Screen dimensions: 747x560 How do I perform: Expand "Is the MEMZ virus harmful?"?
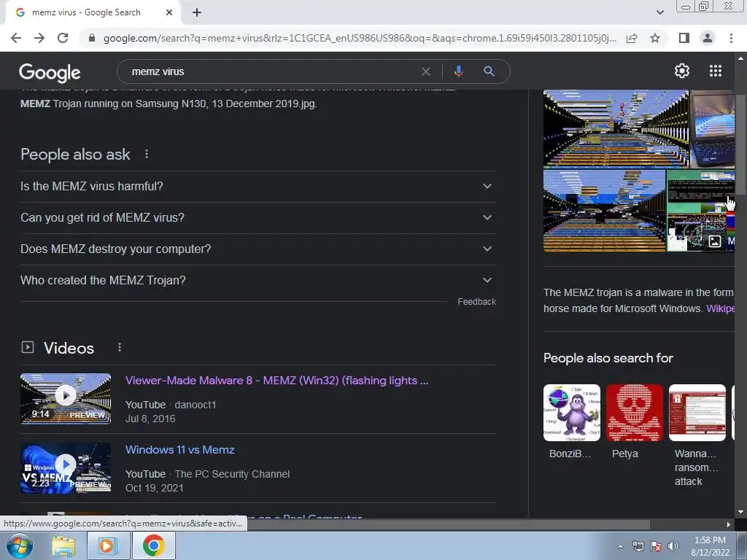258,186
